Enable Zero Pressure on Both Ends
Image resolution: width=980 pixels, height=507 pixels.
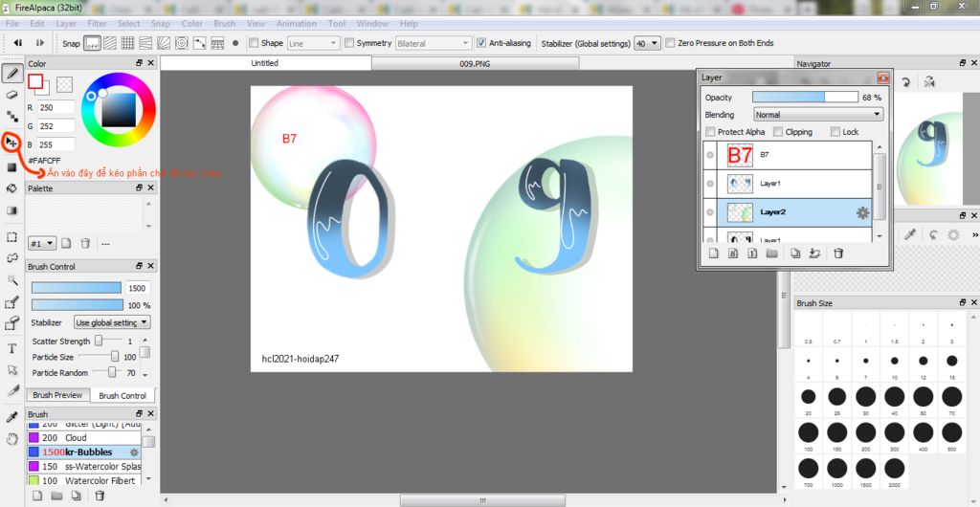(671, 43)
